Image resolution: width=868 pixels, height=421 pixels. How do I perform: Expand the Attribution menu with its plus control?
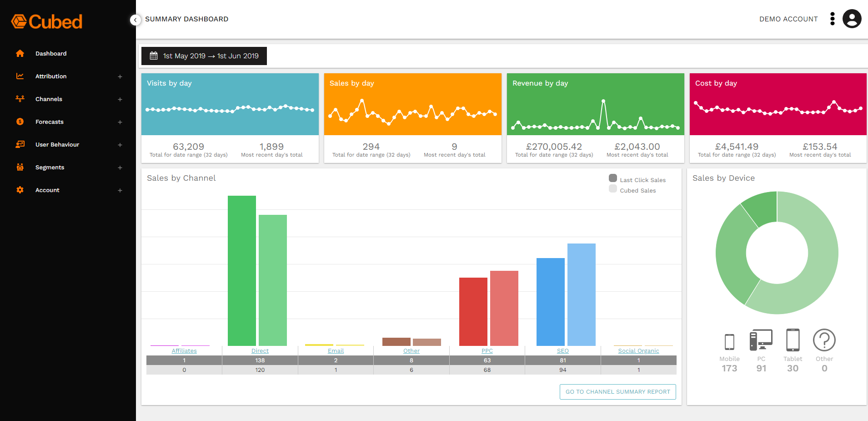(x=120, y=76)
